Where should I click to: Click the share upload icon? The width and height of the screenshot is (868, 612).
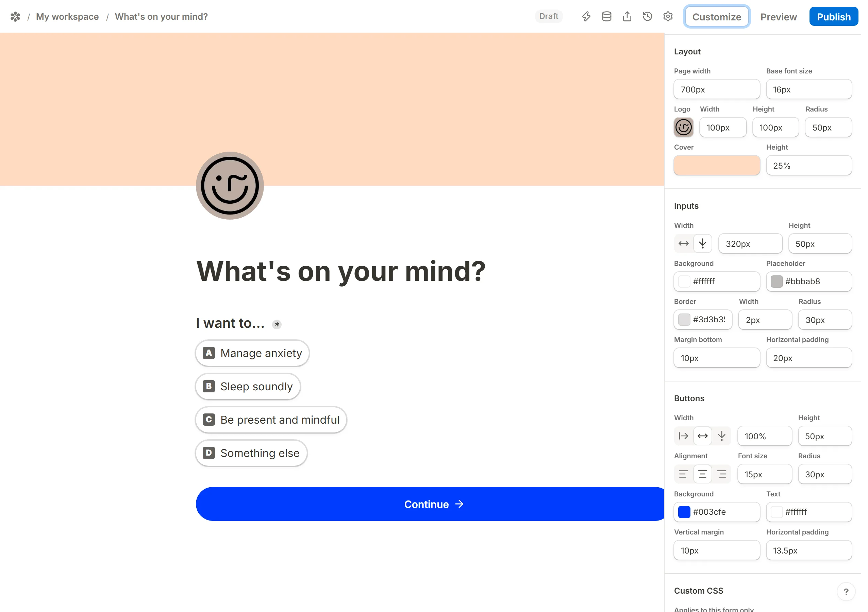tap(627, 17)
